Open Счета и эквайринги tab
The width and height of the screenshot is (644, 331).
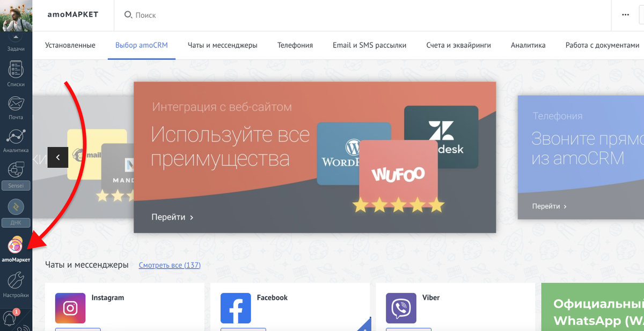coord(459,45)
